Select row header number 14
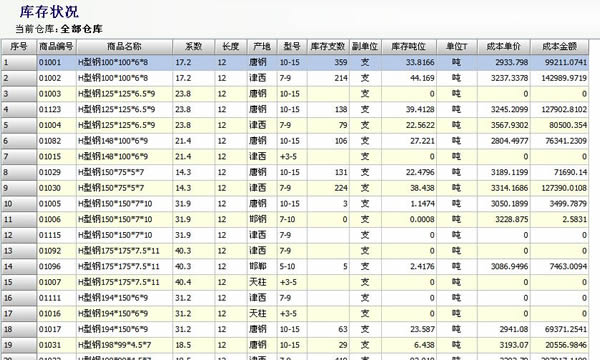The height and width of the screenshot is (360, 600). click(x=19, y=266)
